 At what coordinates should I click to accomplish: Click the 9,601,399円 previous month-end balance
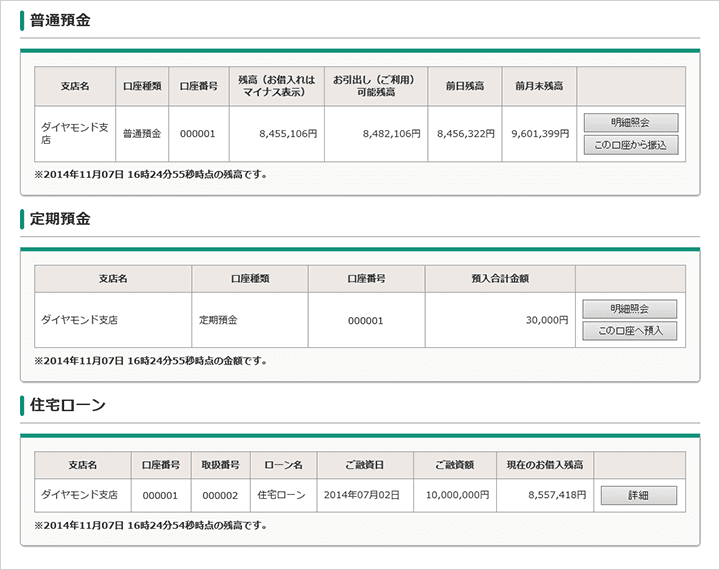(x=540, y=134)
